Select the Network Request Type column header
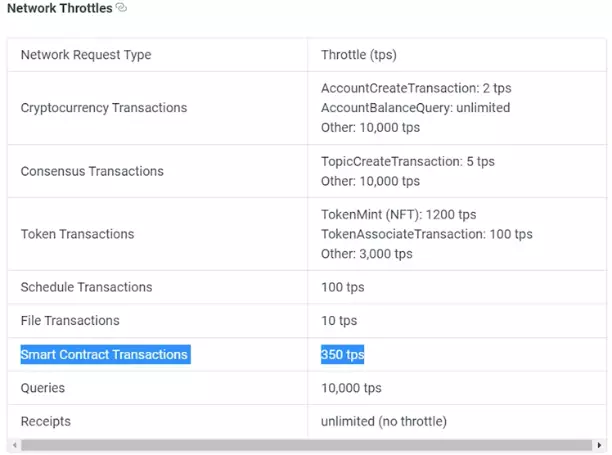The height and width of the screenshot is (455, 612). coord(86,54)
